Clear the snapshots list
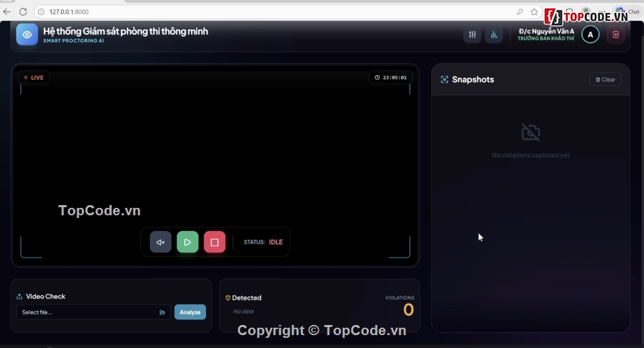This screenshot has height=348, width=644. pyautogui.click(x=605, y=79)
